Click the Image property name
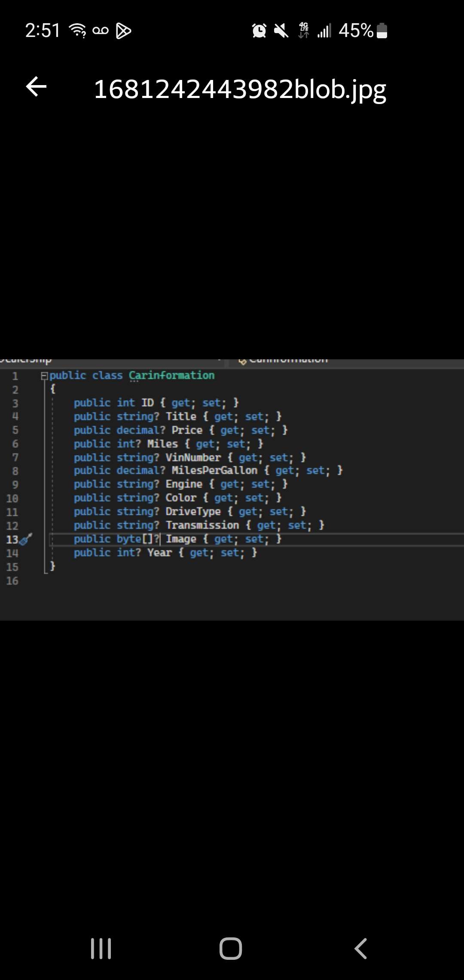 pyautogui.click(x=181, y=539)
